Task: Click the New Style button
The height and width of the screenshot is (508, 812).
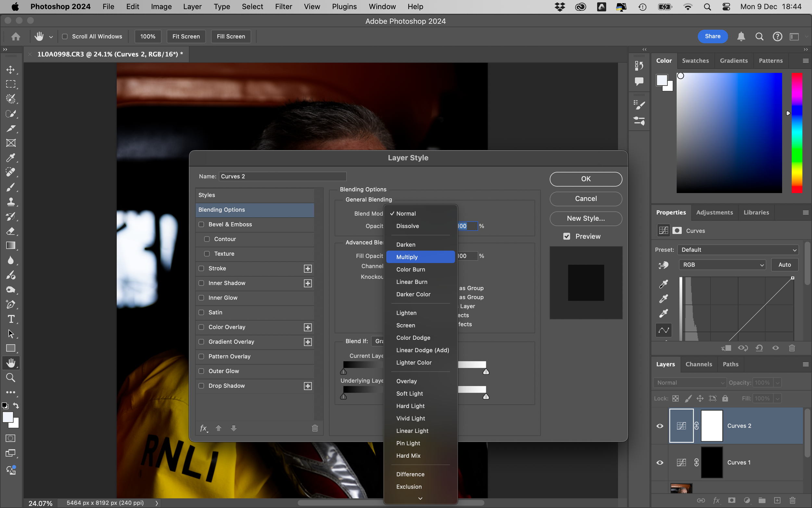Action: click(x=585, y=218)
